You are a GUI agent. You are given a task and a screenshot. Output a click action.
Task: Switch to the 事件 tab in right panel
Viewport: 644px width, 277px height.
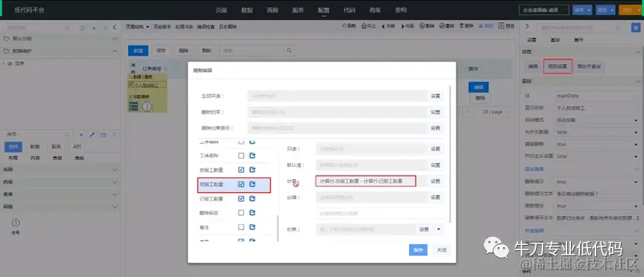pyautogui.click(x=578, y=39)
